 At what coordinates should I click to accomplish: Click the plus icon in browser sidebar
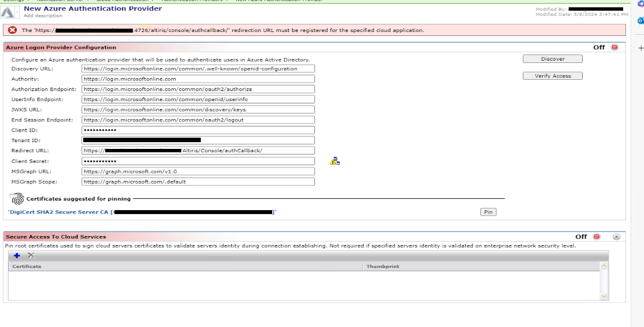(x=640, y=48)
